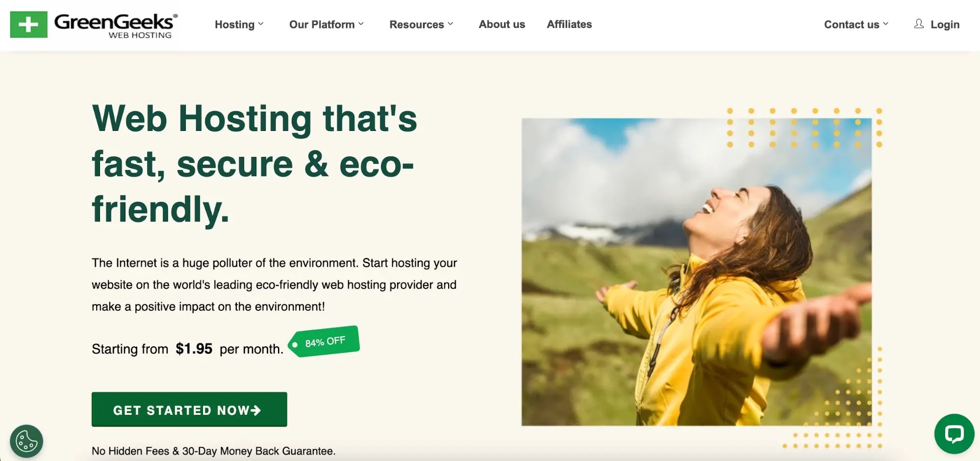
Task: Open the Our Platform menu
Action: tap(322, 25)
